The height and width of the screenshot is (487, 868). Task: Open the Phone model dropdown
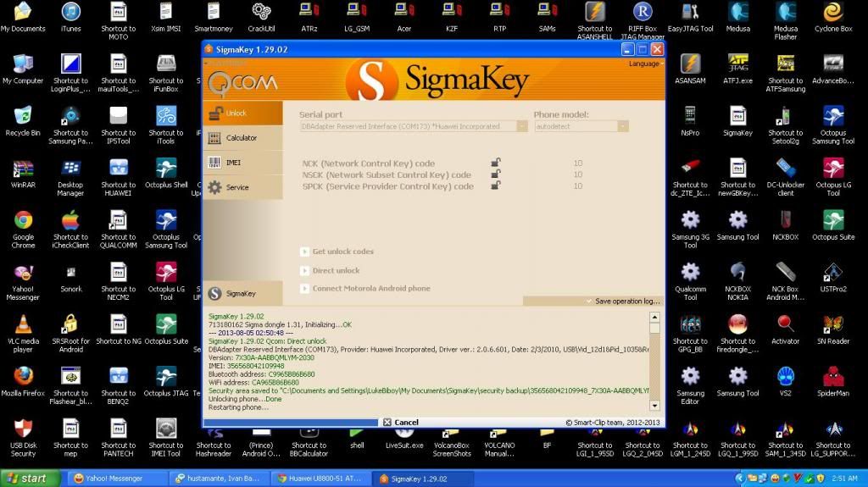coord(623,126)
